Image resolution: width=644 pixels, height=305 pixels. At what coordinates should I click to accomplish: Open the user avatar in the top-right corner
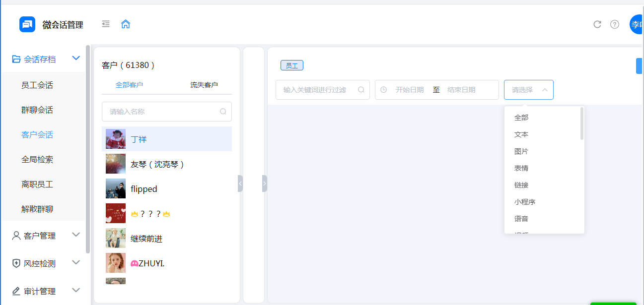coord(637,24)
